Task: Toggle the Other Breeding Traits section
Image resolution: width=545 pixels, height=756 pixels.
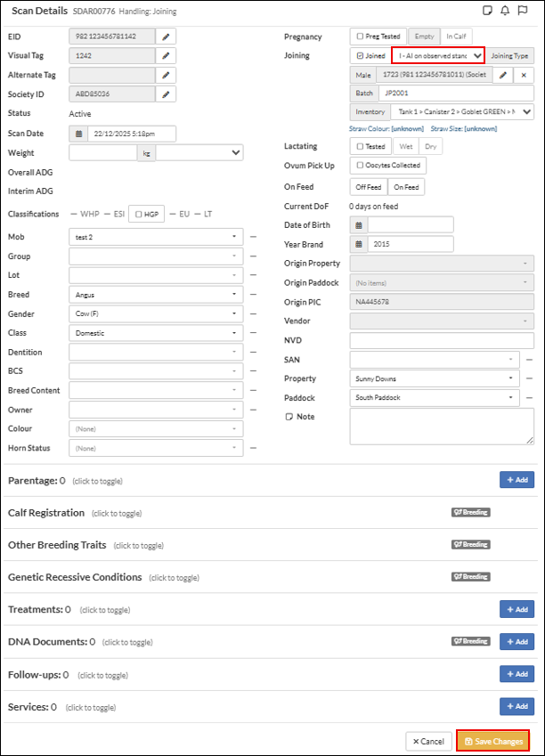Action: point(57,545)
